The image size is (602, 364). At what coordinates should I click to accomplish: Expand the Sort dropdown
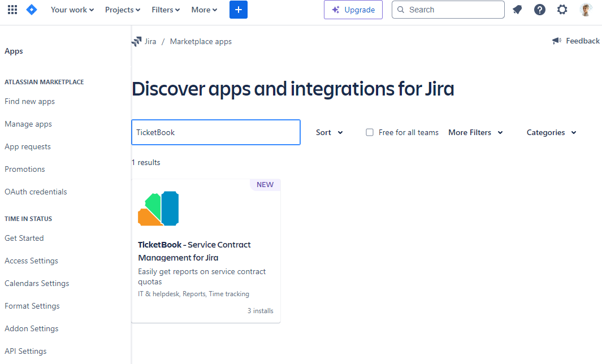pyautogui.click(x=330, y=132)
